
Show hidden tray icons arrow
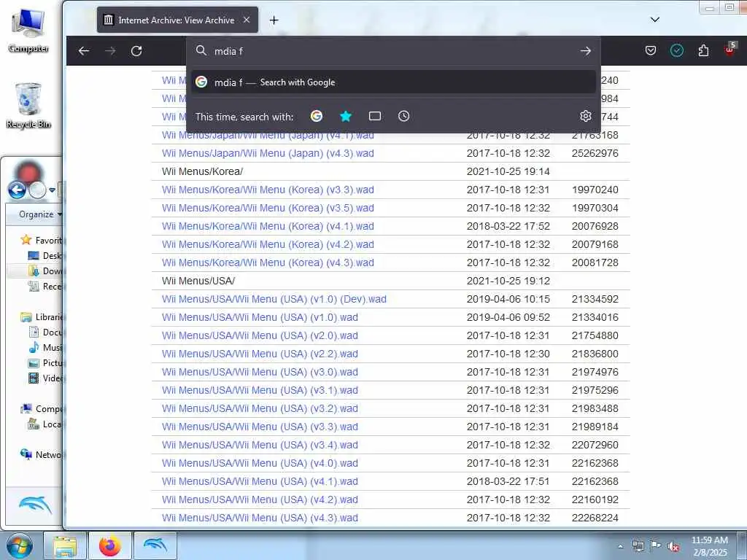(x=621, y=547)
